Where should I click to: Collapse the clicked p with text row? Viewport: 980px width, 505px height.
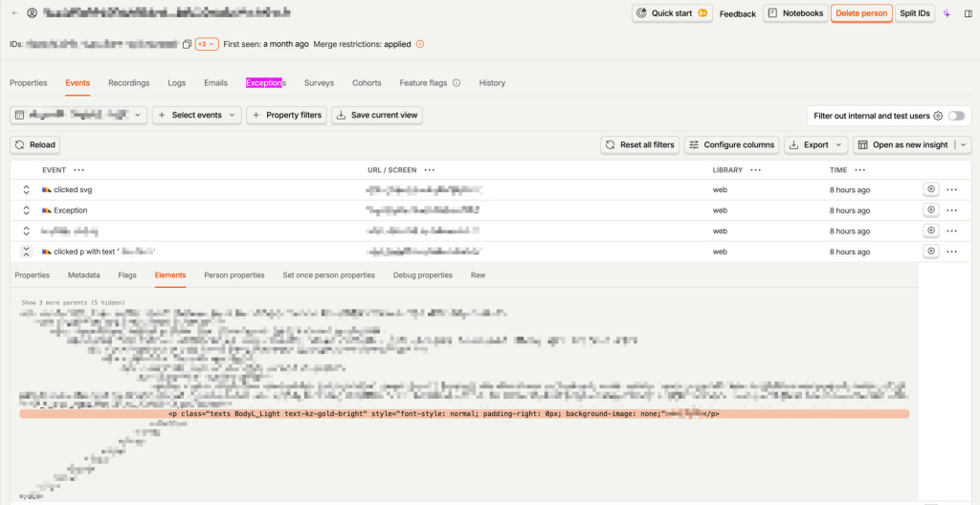(x=26, y=252)
